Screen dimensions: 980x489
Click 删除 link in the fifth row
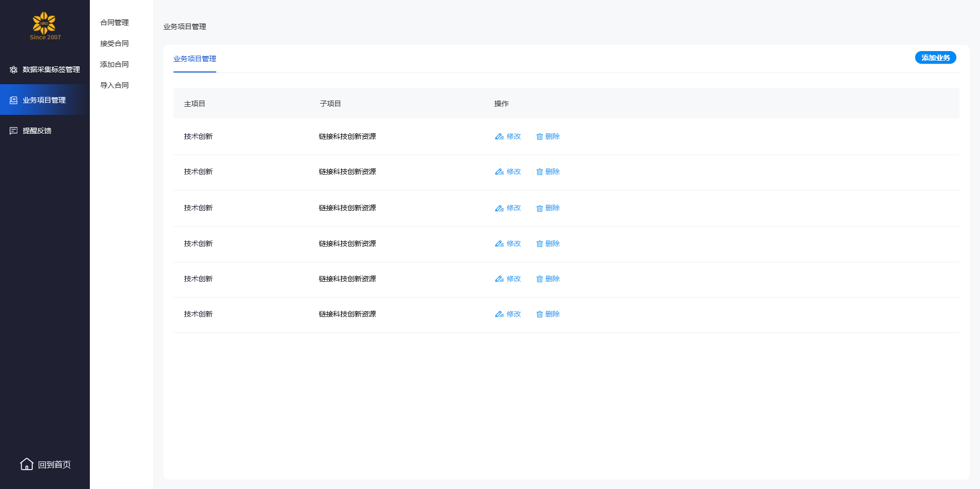pyautogui.click(x=552, y=279)
